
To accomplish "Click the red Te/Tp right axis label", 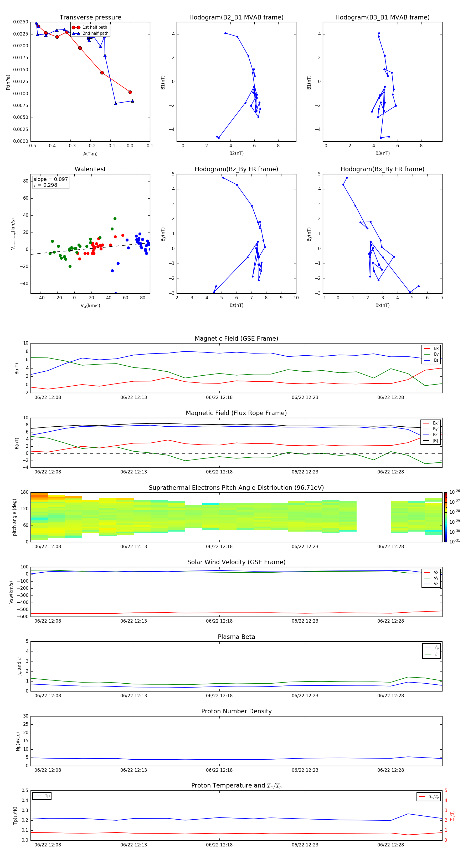I will click(x=453, y=815).
